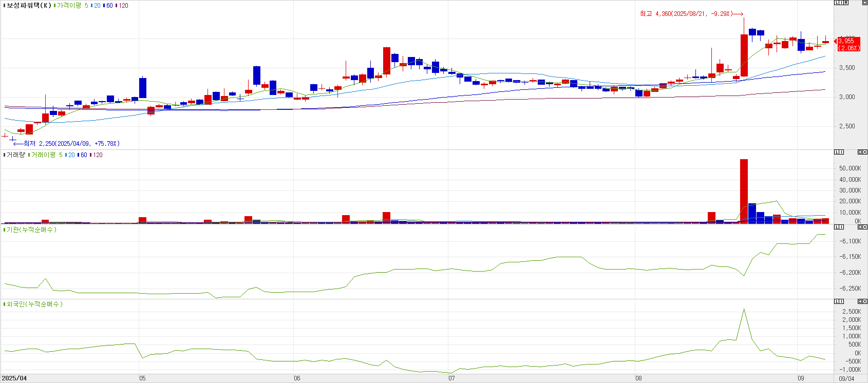Click the I icon in 거래량 volume panel
This screenshot has width=868, height=383.
(841, 152)
